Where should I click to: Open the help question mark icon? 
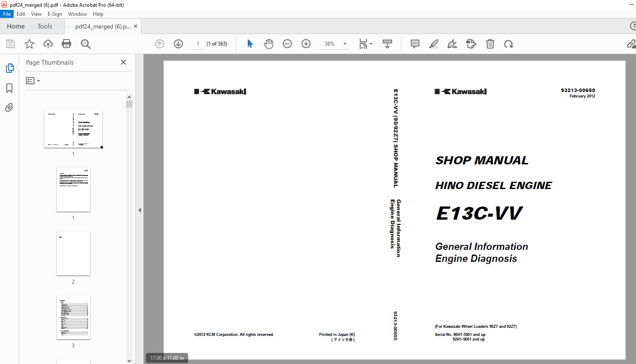[633, 26]
